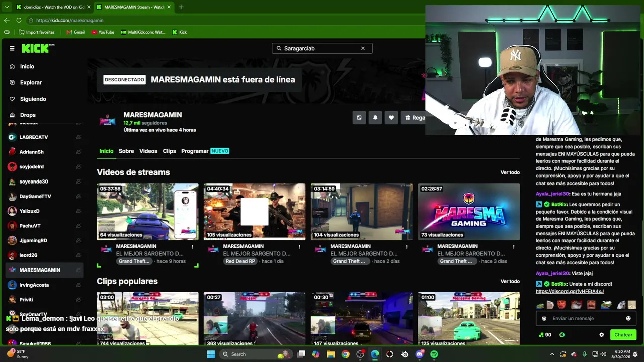Viewport: 644px width, 362px height.
Task: Toggle channel notifications with the bell icon
Action: [x=375, y=118]
